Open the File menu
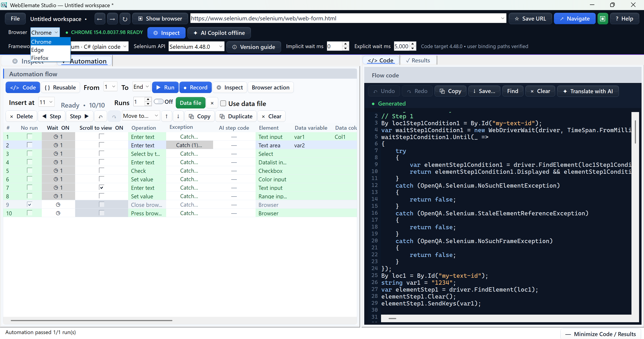 tap(15, 19)
